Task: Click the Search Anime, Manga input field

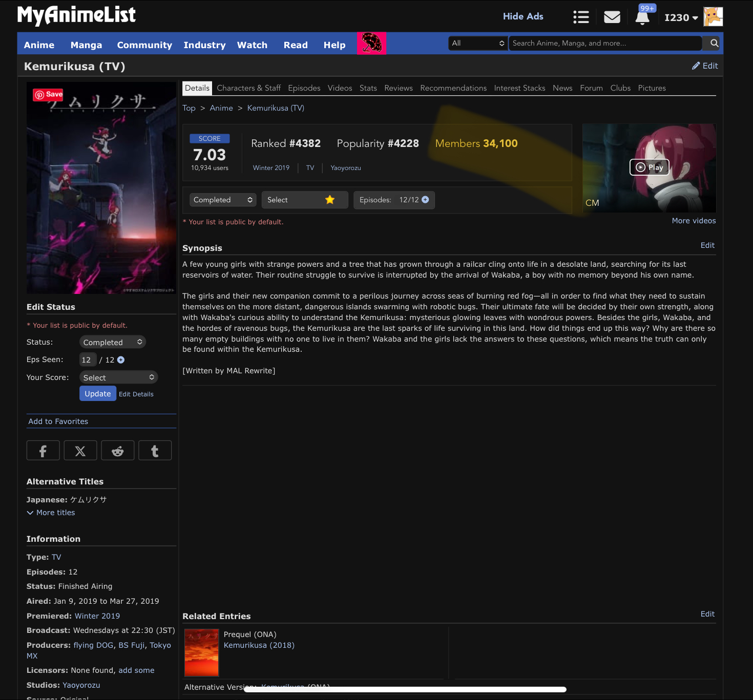Action: click(x=605, y=43)
